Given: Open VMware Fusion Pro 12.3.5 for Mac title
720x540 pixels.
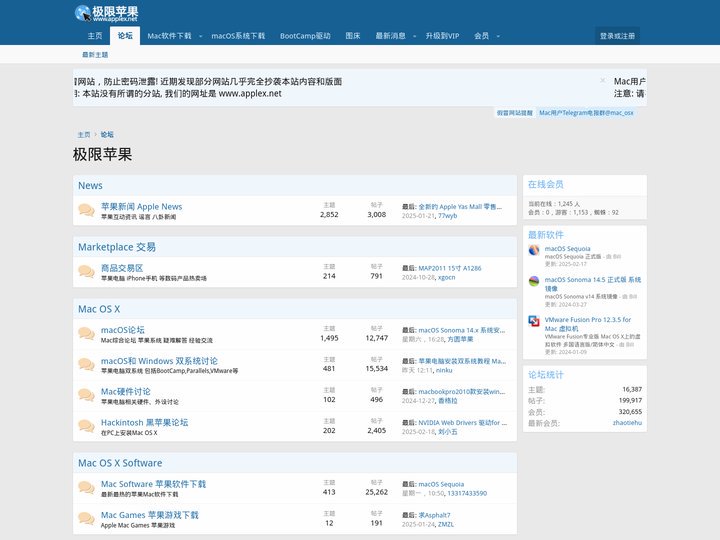Looking at the screenshot, I should tap(588, 324).
